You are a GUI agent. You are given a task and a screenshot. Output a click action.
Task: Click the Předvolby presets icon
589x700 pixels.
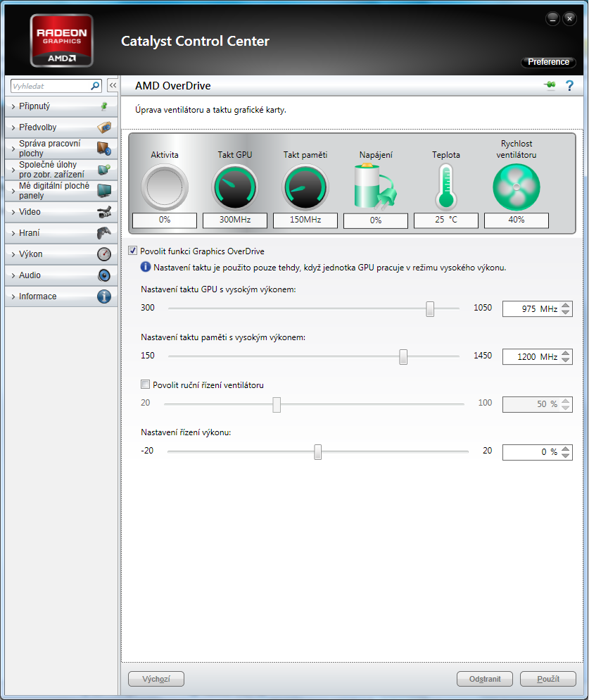click(104, 127)
